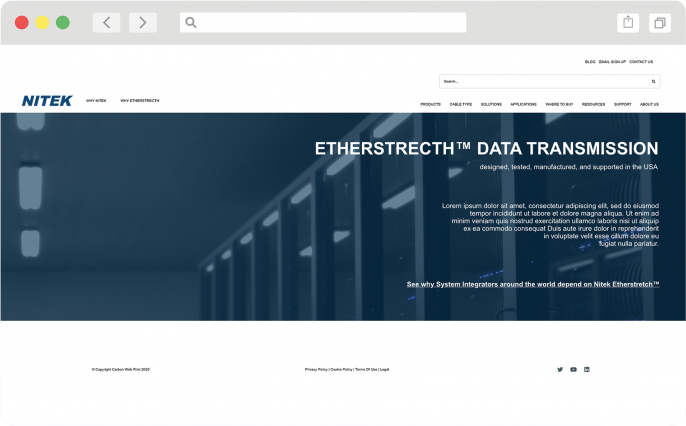686x426 pixels.
Task: Open the RESOURCES menu
Action: [x=593, y=105]
